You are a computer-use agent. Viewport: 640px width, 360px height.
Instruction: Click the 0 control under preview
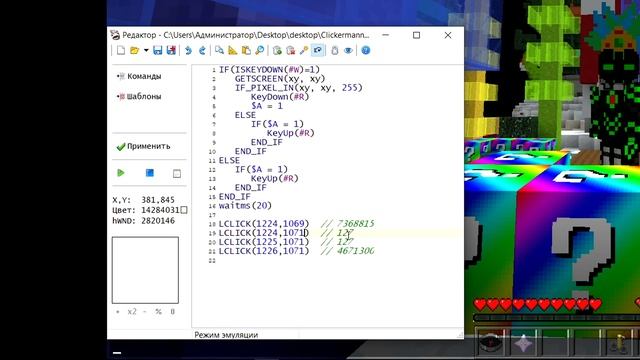(173, 311)
